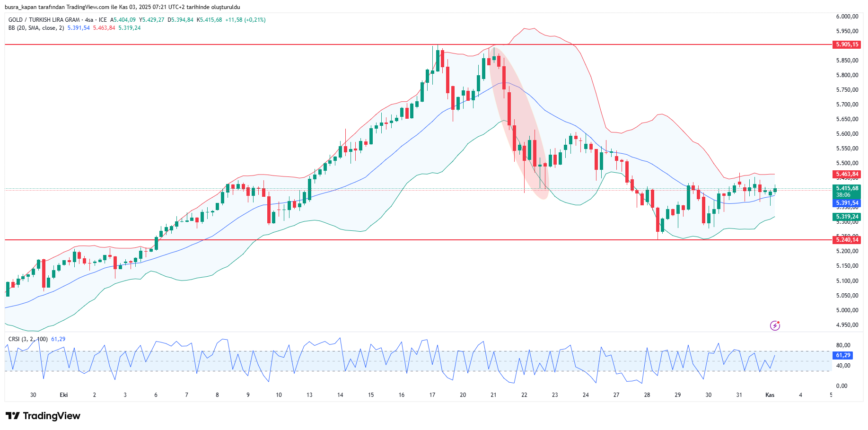The image size is (868, 430).
Task: Open the CRSI (3, 2, 100) indicator legend
Action: [x=28, y=339]
